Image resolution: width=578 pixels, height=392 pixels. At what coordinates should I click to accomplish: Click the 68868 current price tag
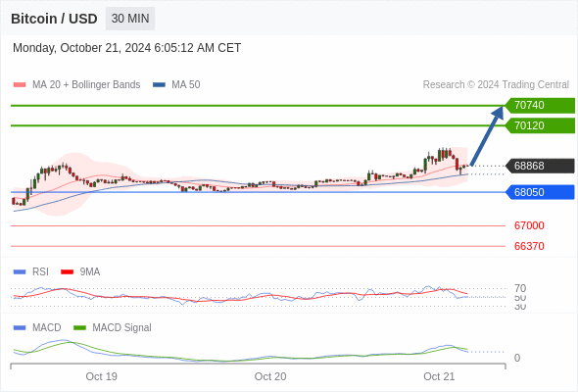click(540, 166)
